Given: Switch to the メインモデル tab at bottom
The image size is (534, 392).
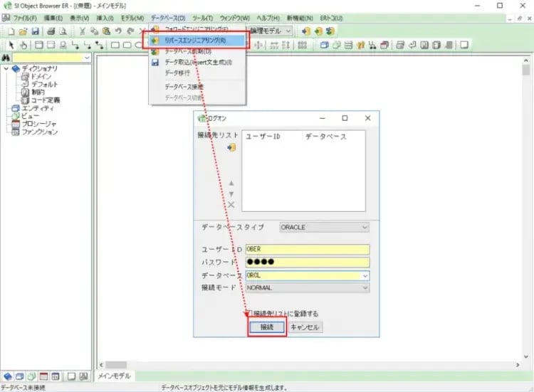Looking at the screenshot, I should coord(114,376).
